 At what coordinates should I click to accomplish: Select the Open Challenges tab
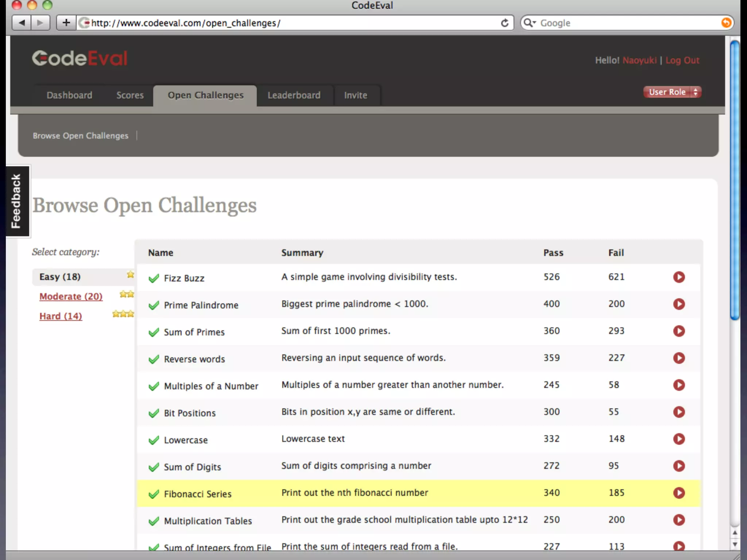pos(205,96)
